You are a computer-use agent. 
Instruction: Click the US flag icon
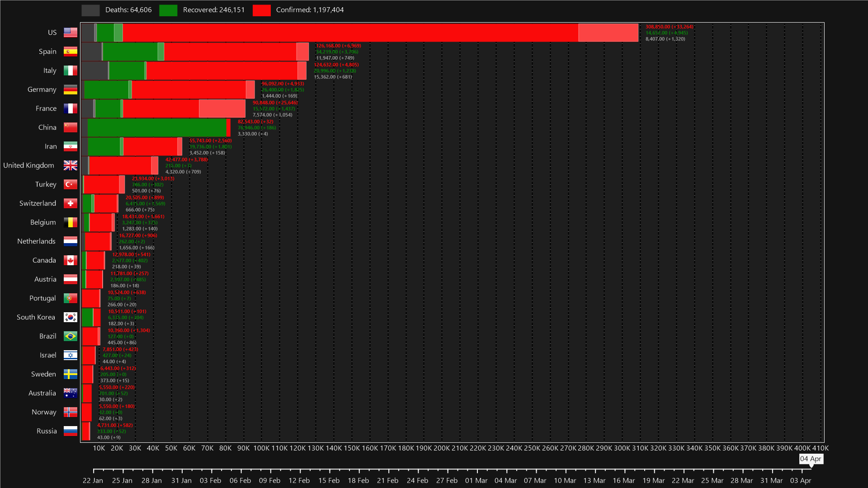[x=71, y=33]
